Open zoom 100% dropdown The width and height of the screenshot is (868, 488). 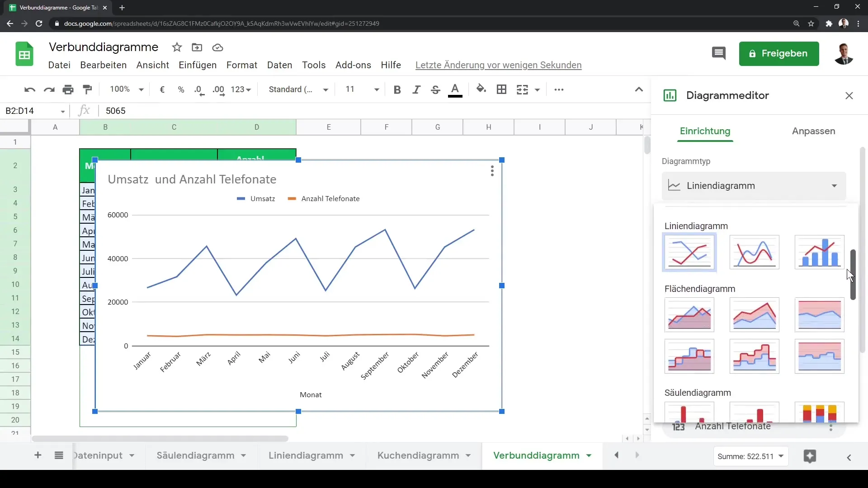point(127,89)
